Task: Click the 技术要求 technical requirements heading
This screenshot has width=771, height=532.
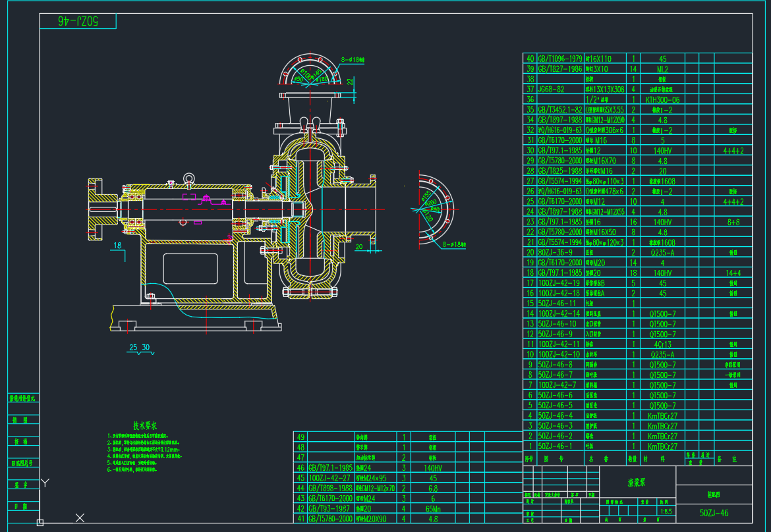Action: click(145, 426)
